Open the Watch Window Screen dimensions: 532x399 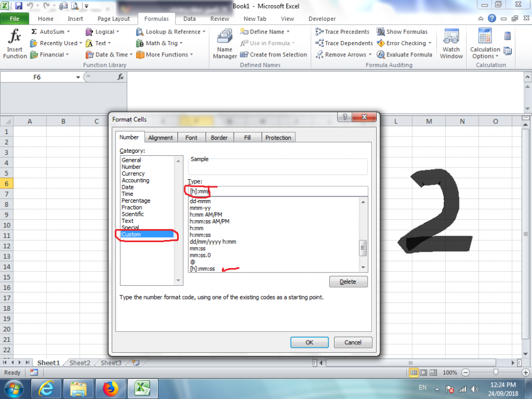(x=451, y=44)
